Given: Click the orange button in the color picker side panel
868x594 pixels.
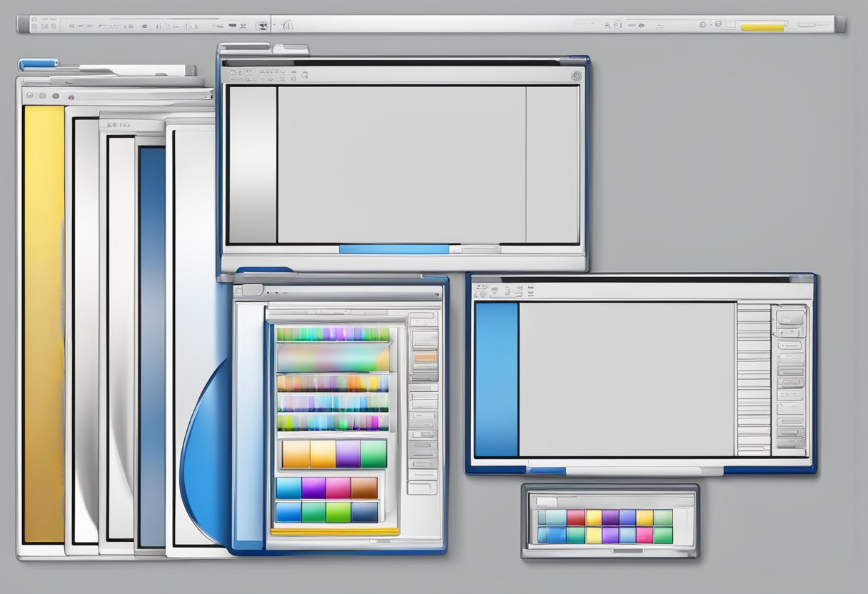Looking at the screenshot, I should point(425,357).
